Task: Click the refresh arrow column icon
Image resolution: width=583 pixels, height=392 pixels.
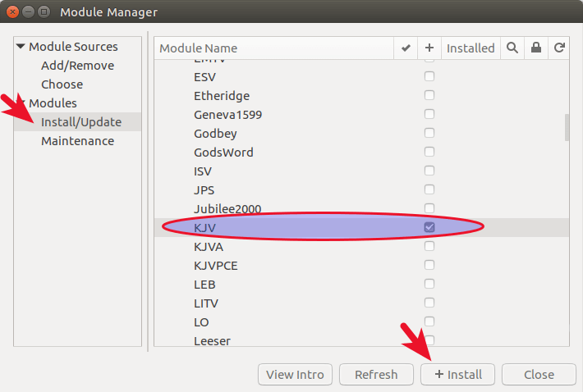Action: click(559, 48)
